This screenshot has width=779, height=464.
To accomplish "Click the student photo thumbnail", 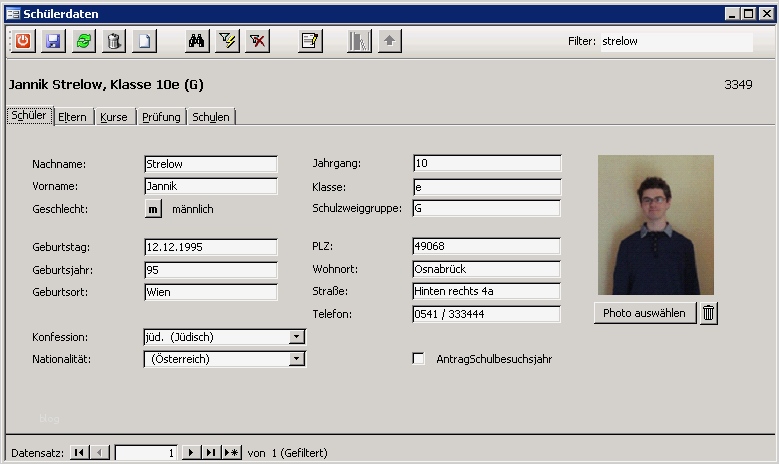I will tap(656, 225).
